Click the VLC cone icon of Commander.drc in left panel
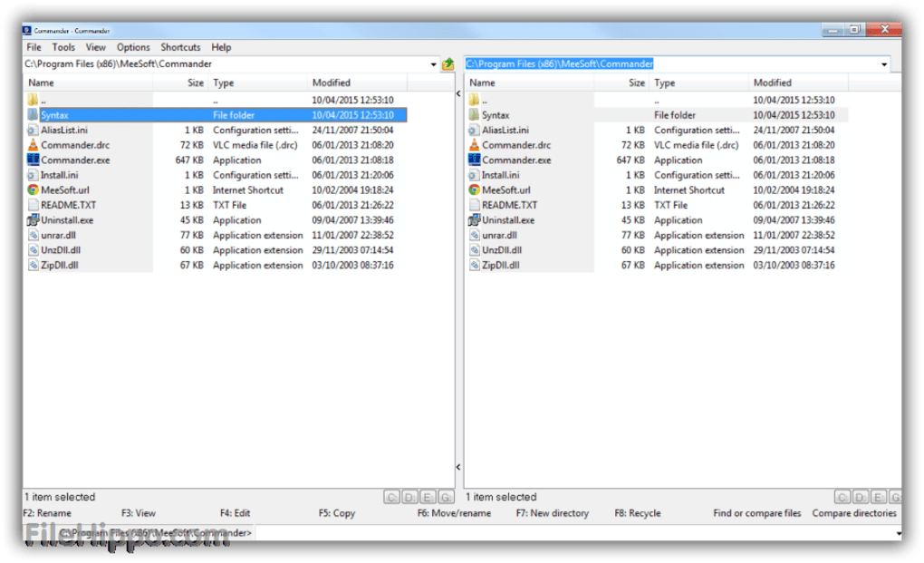This screenshot has width=924, height=563. pos(33,145)
